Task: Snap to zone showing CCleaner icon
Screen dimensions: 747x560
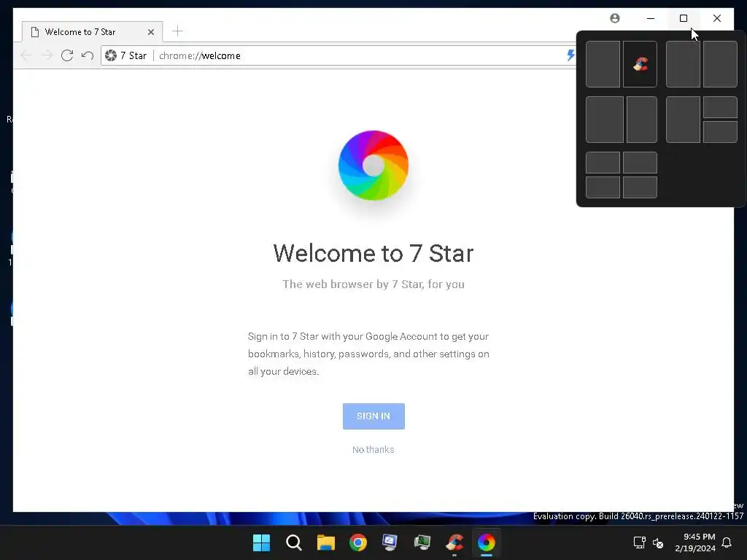Action: point(640,64)
